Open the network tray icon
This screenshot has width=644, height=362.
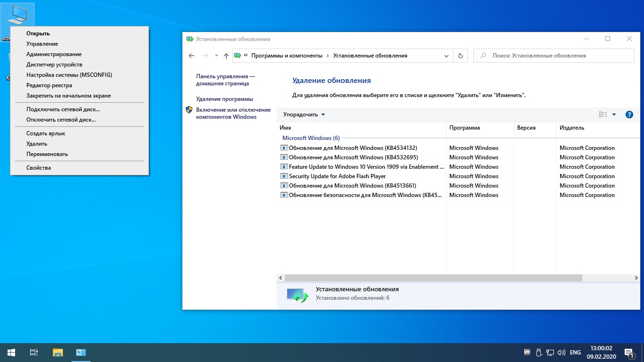[x=550, y=352]
